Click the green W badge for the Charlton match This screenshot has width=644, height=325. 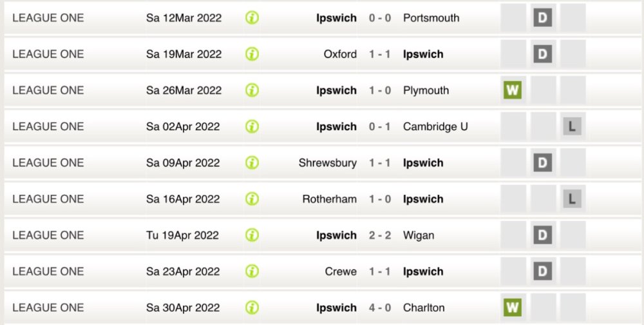pos(513,307)
